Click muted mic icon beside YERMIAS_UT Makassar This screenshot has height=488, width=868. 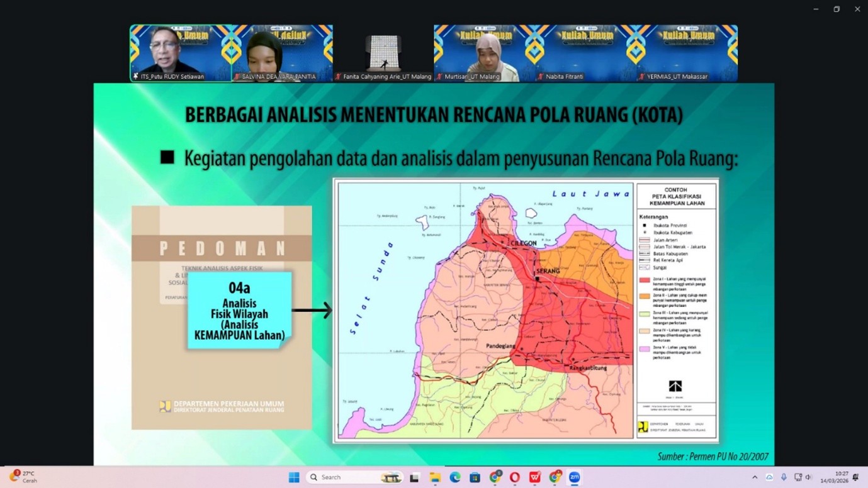(642, 77)
